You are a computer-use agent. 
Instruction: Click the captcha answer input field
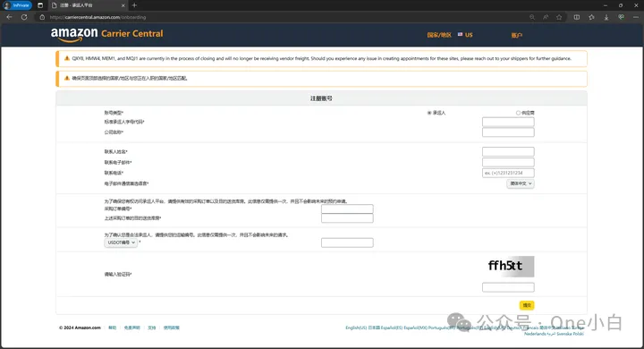(508, 287)
